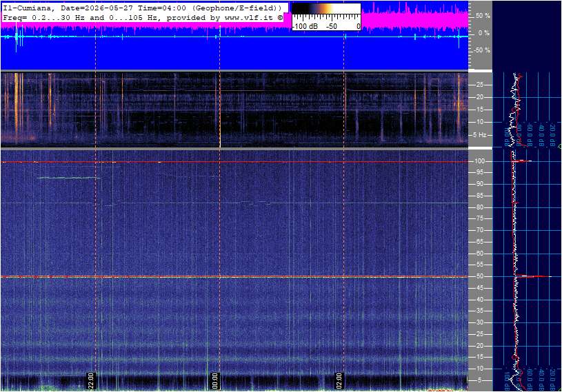Viewport: 562px width, 392px height.
Task: Click the 70 Hz frequency axis label
Action: 479,230
